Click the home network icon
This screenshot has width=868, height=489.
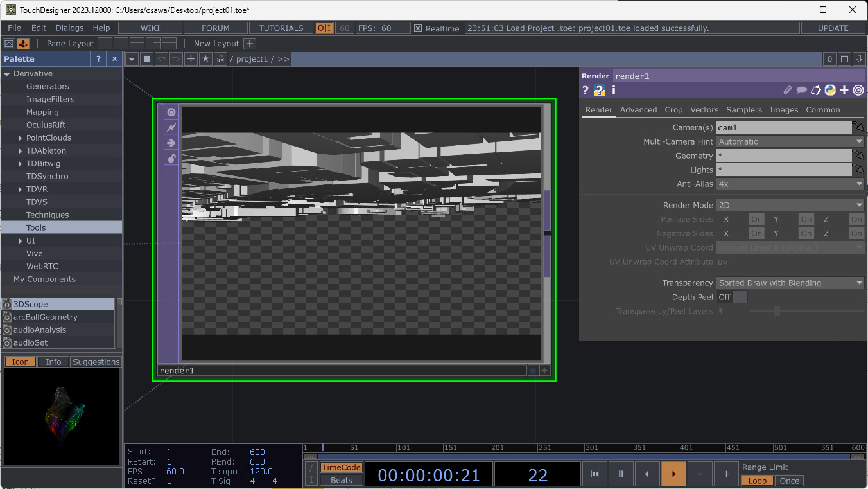[x=220, y=58]
